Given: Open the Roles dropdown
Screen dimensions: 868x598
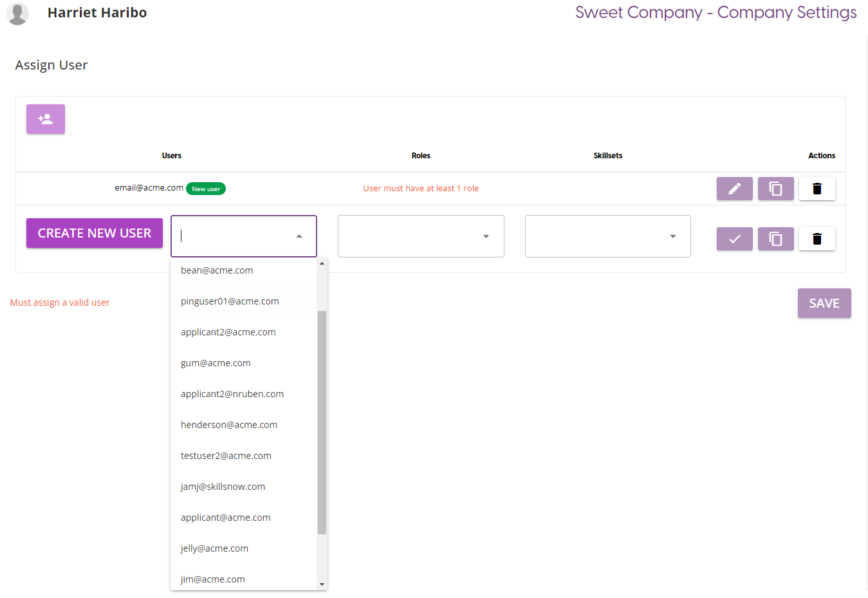Looking at the screenshot, I should [x=421, y=236].
